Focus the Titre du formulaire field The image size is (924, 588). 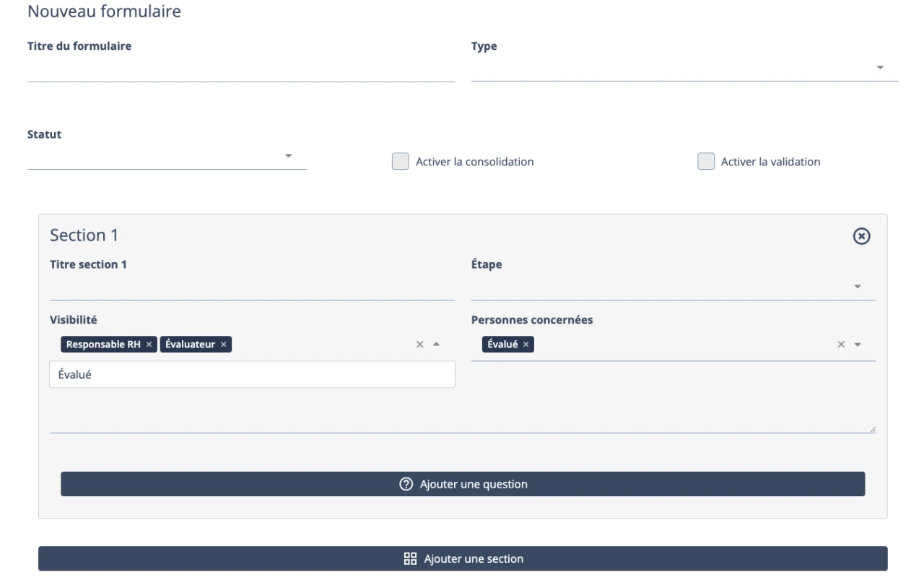[240, 70]
